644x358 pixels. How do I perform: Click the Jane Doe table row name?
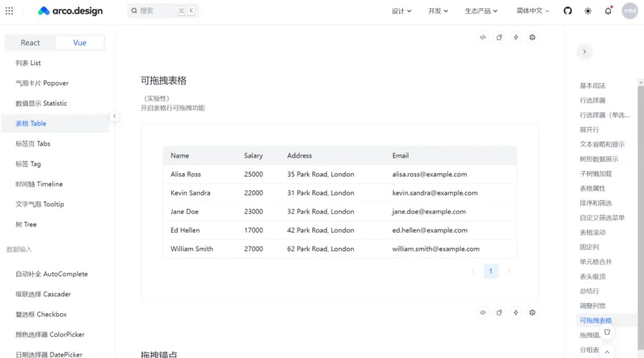pos(184,212)
